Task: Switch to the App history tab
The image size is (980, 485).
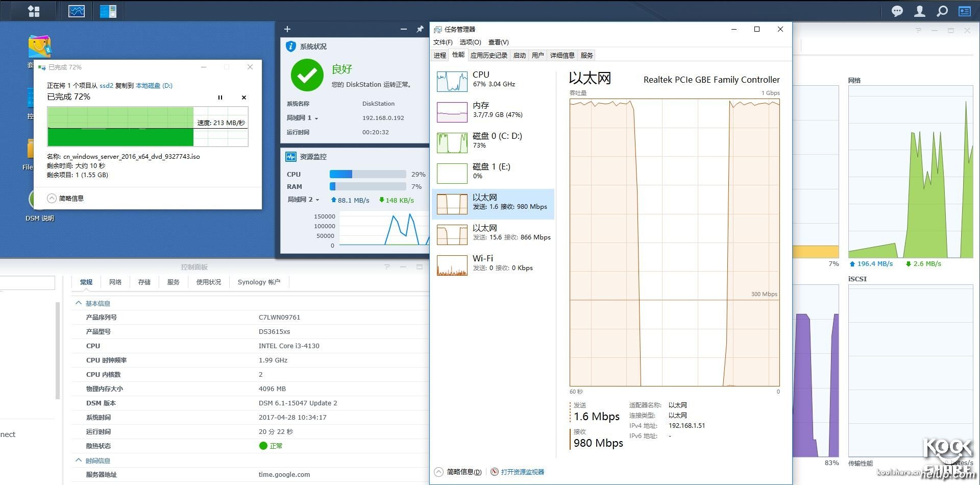Action: (x=488, y=55)
